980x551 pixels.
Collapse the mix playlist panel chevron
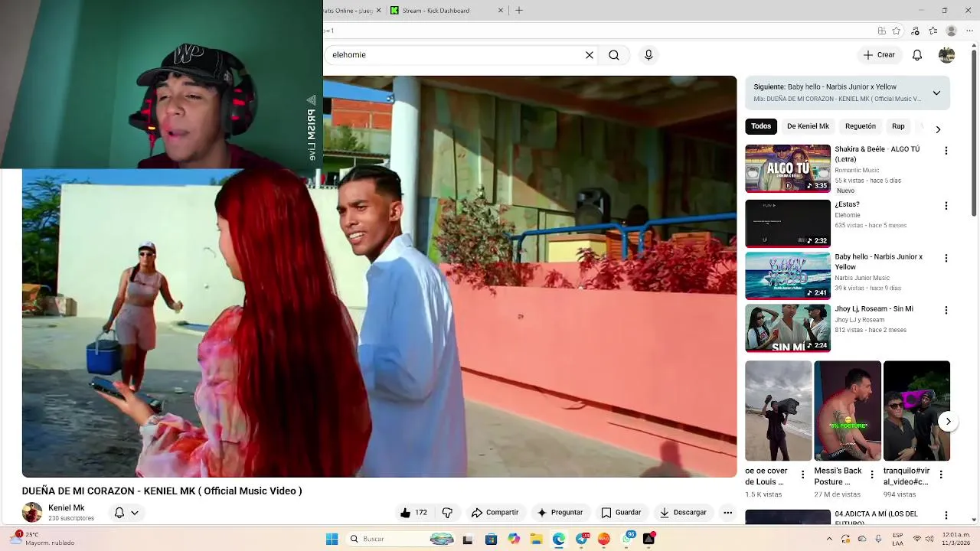pos(936,93)
